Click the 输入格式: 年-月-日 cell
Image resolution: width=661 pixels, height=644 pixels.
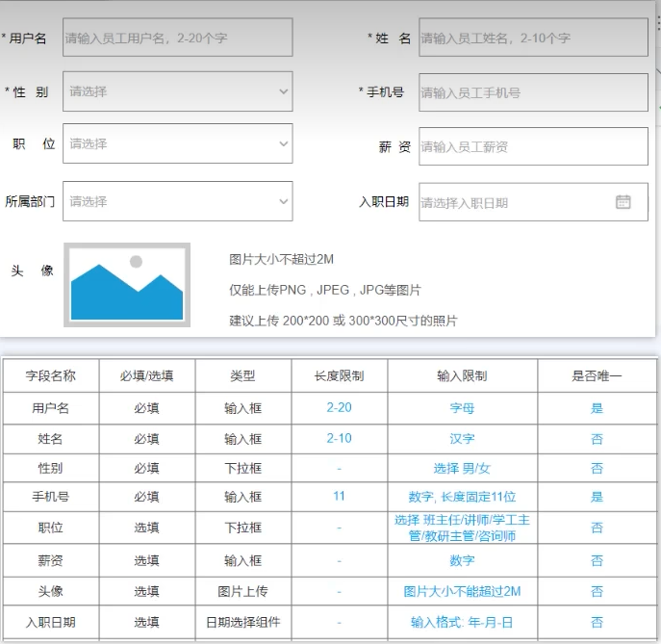tap(462, 623)
